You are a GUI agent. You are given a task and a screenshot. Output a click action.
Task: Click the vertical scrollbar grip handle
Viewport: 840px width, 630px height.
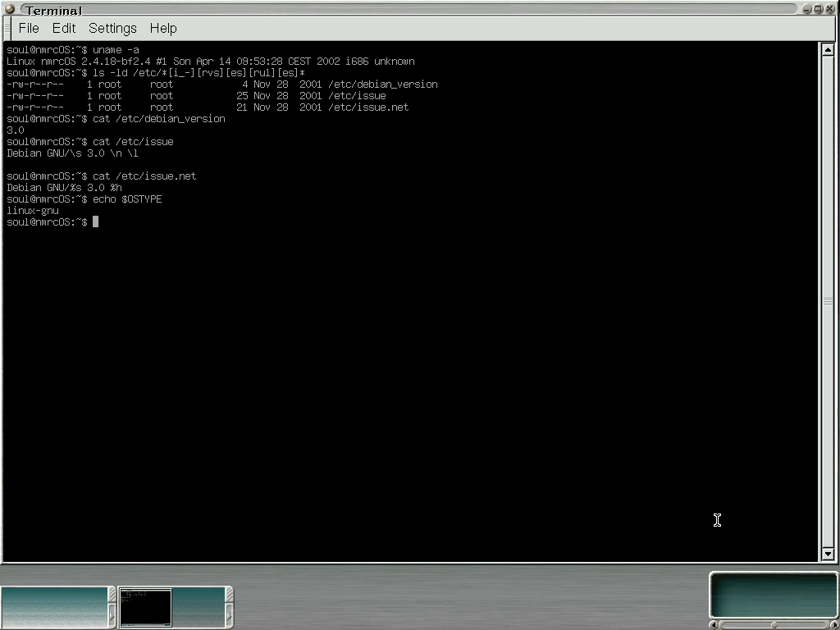coord(828,302)
